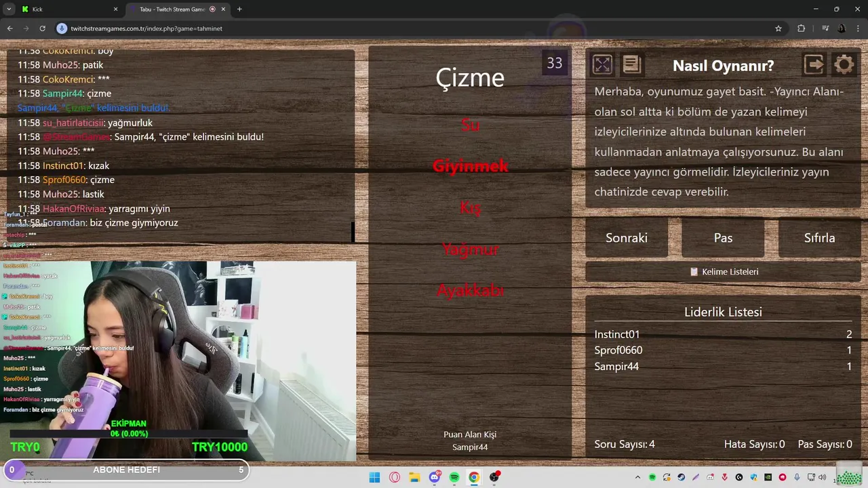Click Muho25's chat message 'lastik'
The width and height of the screenshot is (868, 488).
[93, 195]
